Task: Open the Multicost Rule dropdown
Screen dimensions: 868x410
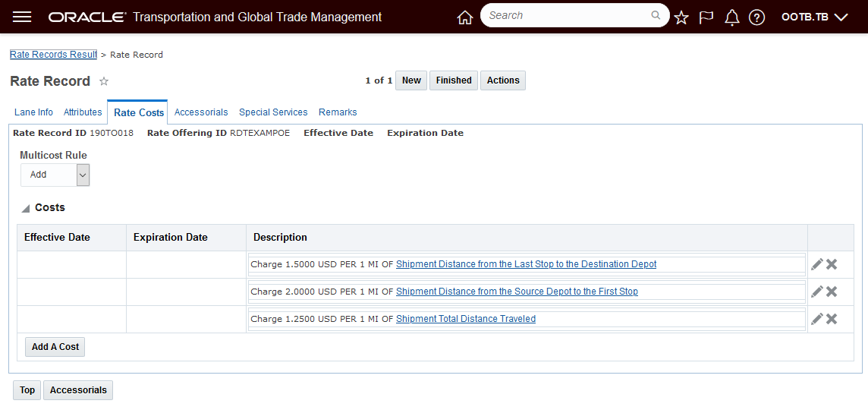Action: click(x=83, y=175)
